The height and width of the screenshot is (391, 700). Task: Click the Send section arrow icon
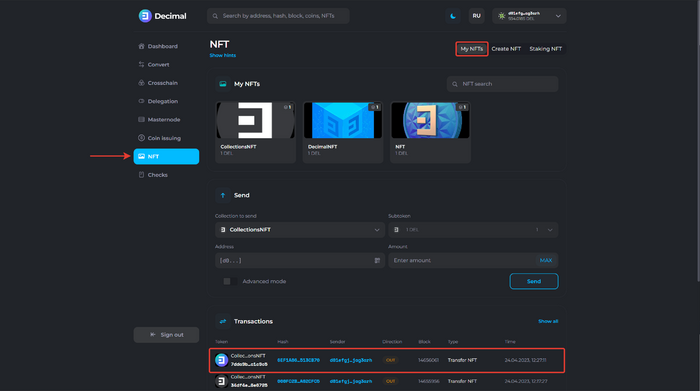coord(223,196)
